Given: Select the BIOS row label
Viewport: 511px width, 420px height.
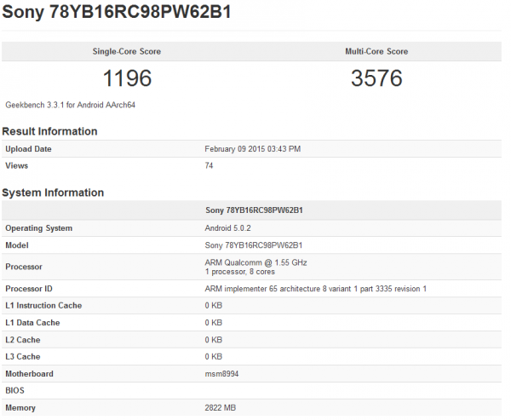Looking at the screenshot, I should tap(14, 390).
